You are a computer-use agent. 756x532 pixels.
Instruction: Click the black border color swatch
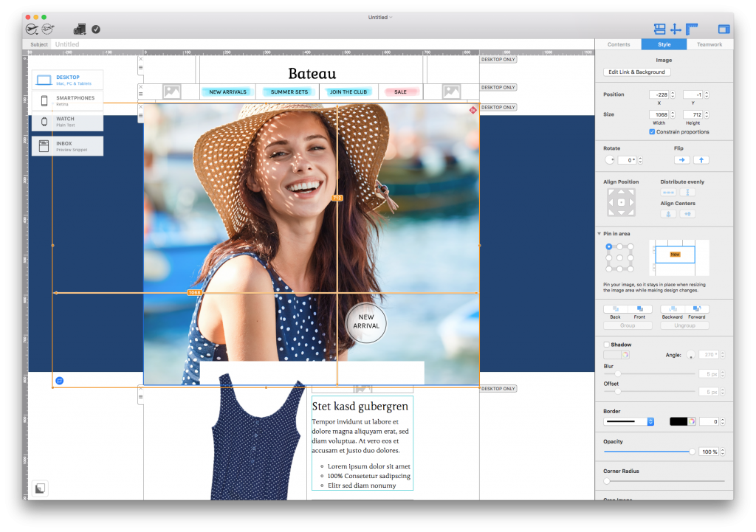pyautogui.click(x=678, y=421)
